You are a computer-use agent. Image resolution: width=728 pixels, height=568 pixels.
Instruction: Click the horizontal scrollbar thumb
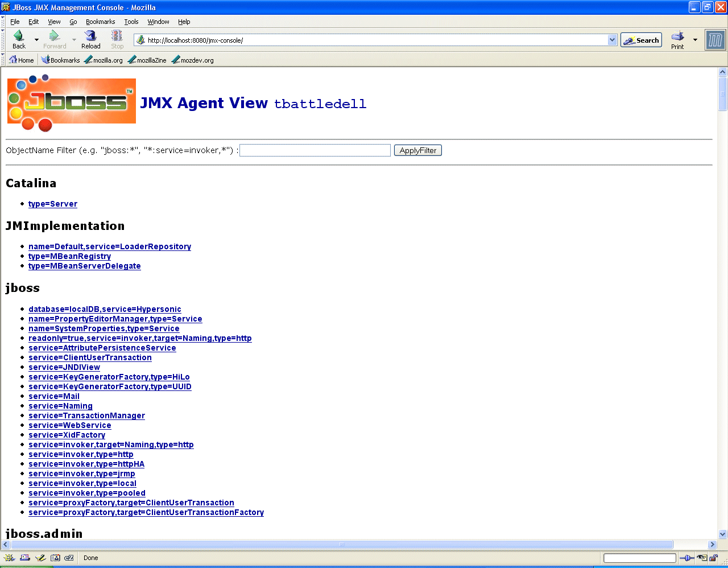[x=342, y=545]
